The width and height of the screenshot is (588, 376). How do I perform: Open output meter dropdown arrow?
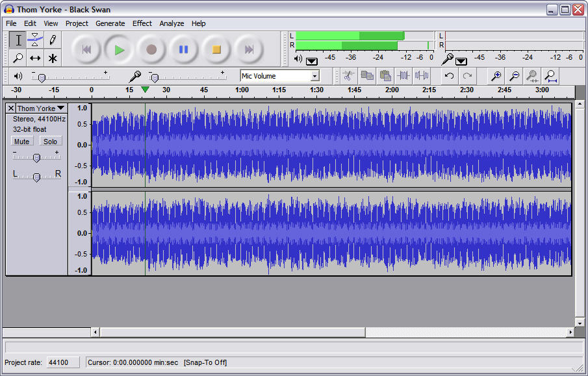pyautogui.click(x=312, y=62)
